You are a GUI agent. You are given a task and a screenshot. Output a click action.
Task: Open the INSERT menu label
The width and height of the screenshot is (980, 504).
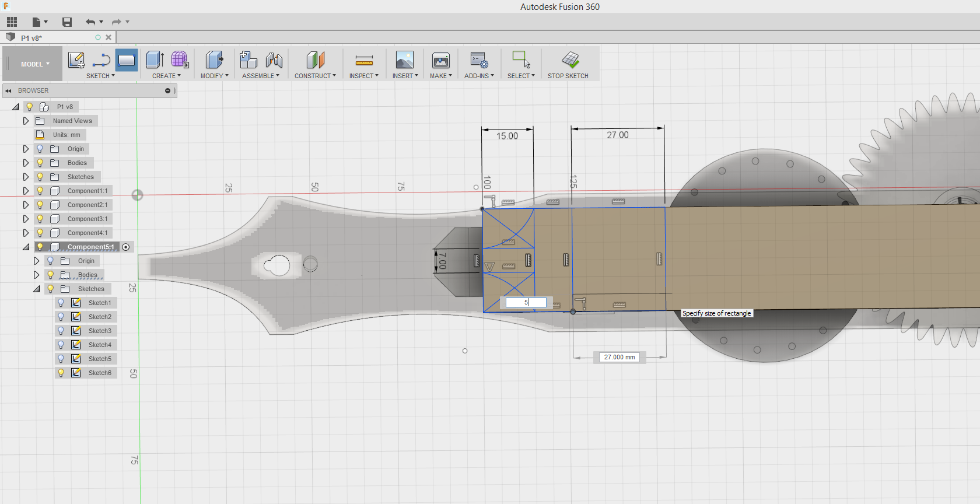tap(405, 76)
